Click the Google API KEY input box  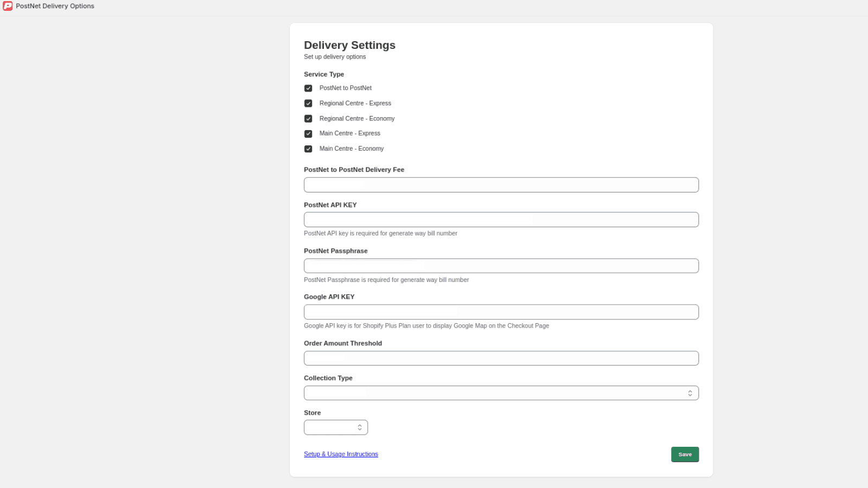(x=501, y=312)
